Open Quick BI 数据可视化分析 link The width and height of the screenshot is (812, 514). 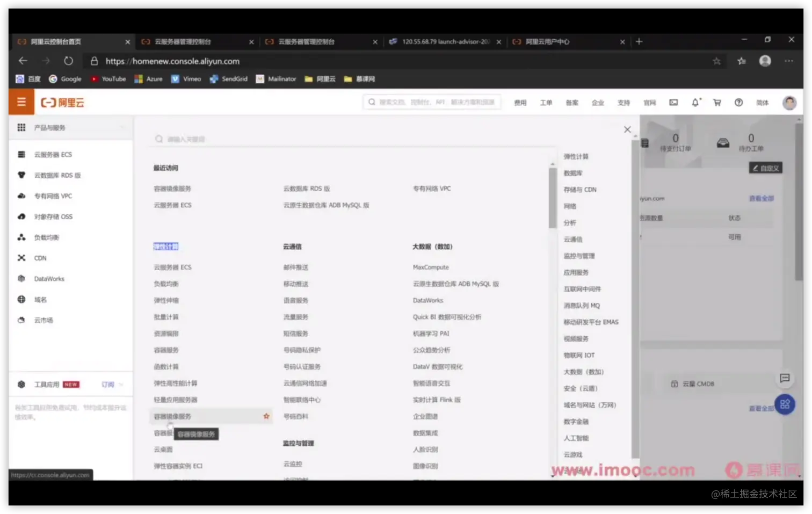447,317
